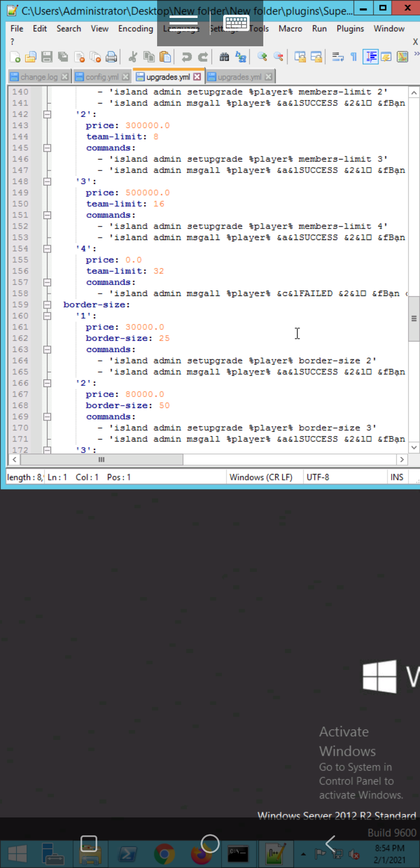Open the Command Prompt taskbar icon
This screenshot has height=868, width=420.
tap(238, 854)
